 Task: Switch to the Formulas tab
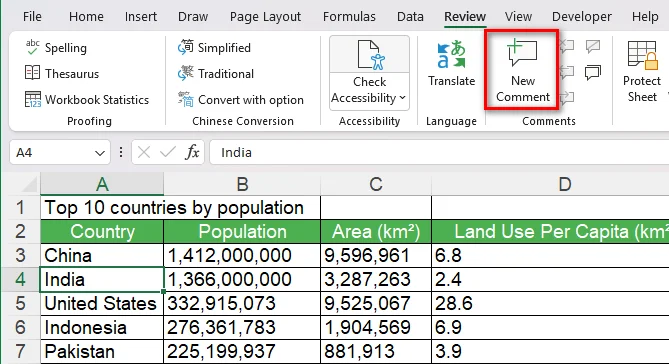click(349, 17)
